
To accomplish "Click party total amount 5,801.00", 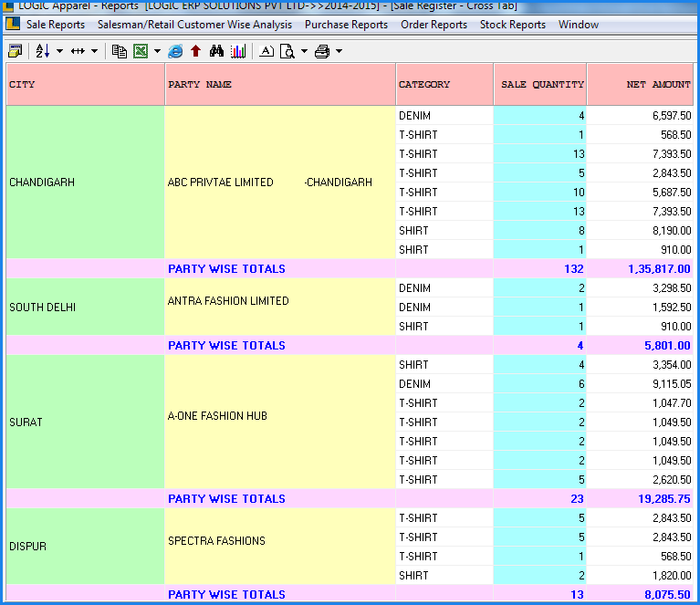I will tap(640, 346).
